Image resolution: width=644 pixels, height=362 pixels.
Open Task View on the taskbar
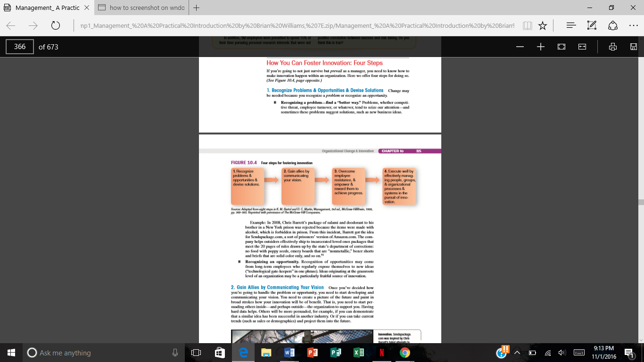click(x=197, y=353)
